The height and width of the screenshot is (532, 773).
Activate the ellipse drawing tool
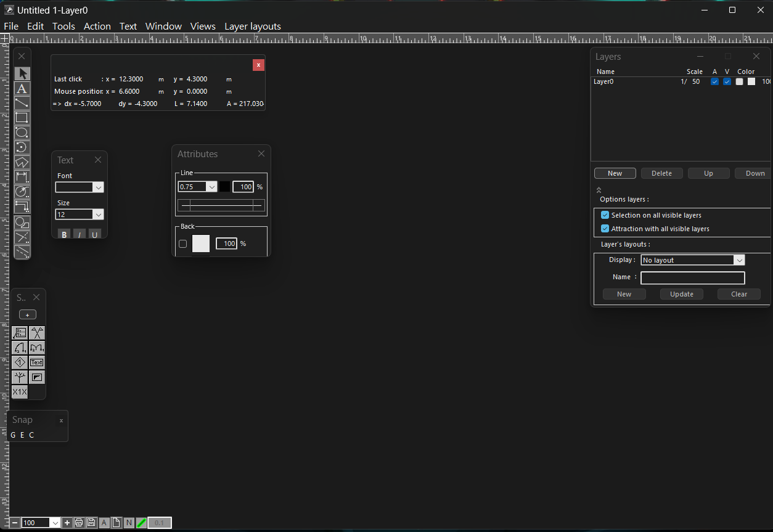coord(22,133)
